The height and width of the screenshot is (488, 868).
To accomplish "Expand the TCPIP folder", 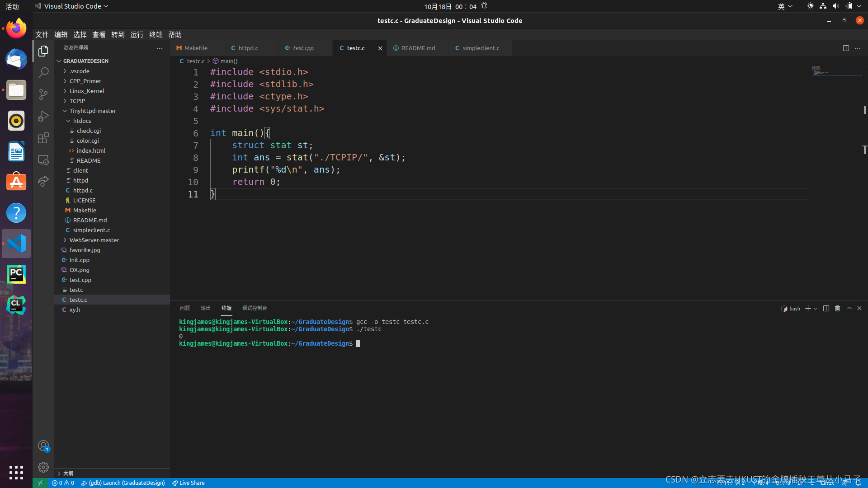I will (x=112, y=101).
